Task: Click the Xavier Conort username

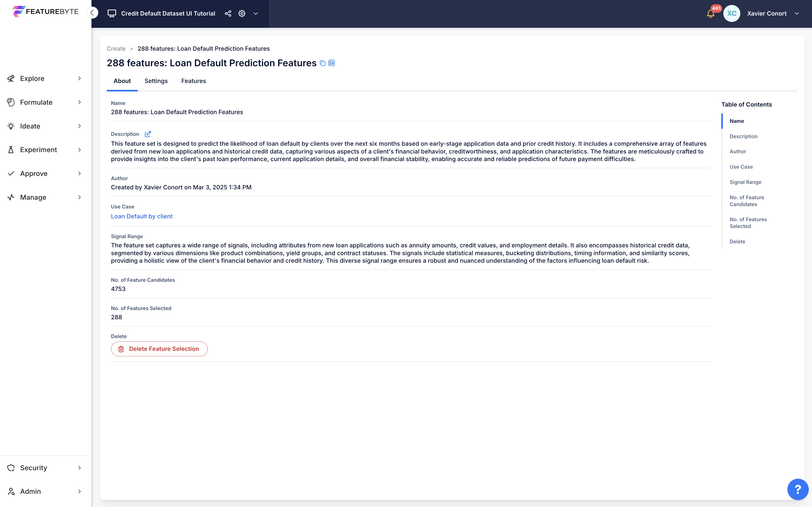Action: pyautogui.click(x=767, y=13)
